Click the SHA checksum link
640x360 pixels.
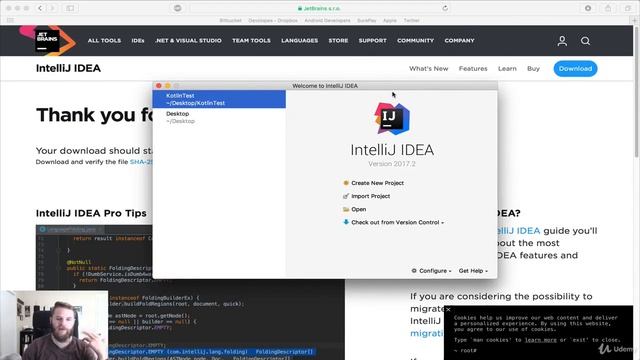(141, 162)
